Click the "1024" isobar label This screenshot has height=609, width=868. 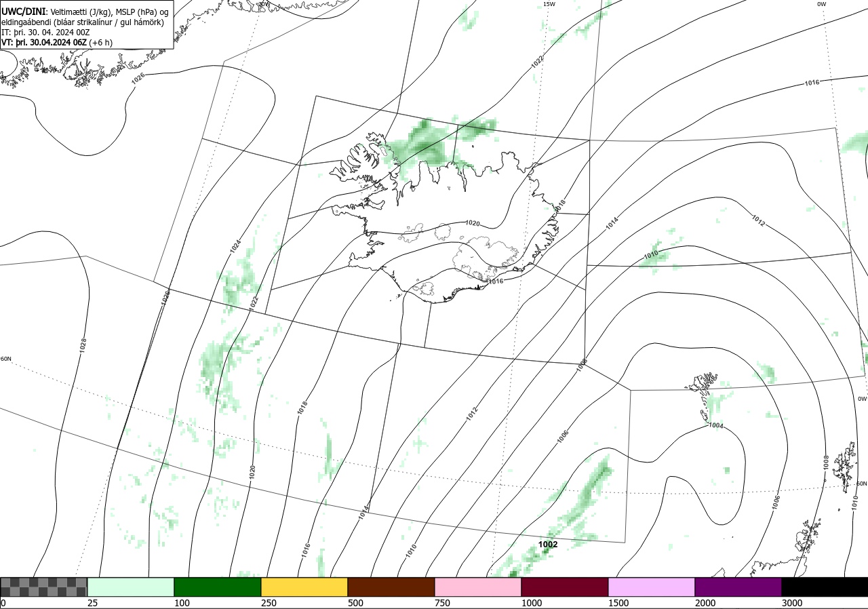pos(235,247)
